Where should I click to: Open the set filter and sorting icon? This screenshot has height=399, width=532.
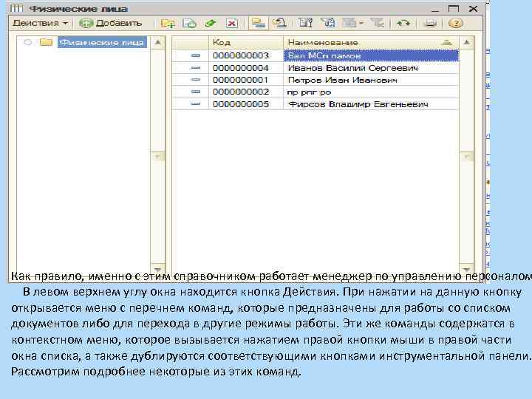305,24
